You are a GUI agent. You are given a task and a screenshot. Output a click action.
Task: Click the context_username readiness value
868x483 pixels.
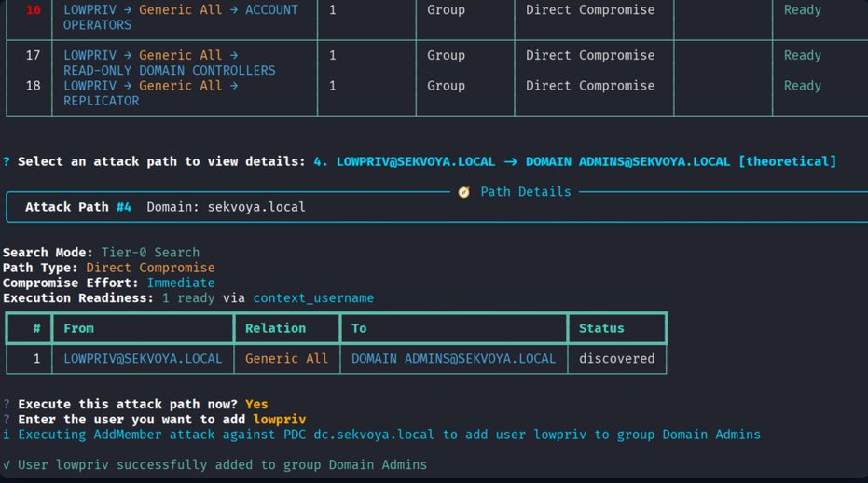[x=313, y=298]
